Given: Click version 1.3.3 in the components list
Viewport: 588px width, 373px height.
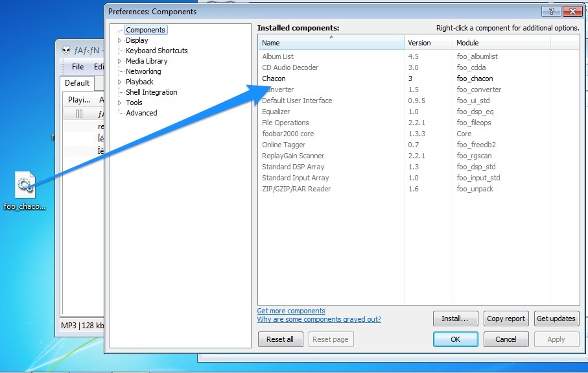Looking at the screenshot, I should coord(416,134).
